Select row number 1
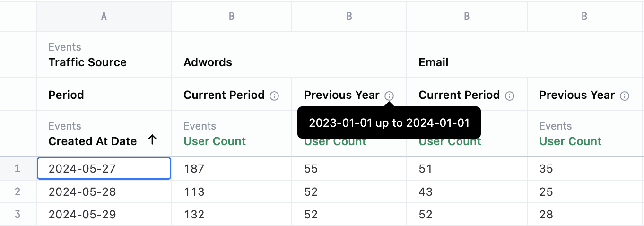The image size is (644, 226). 17,168
